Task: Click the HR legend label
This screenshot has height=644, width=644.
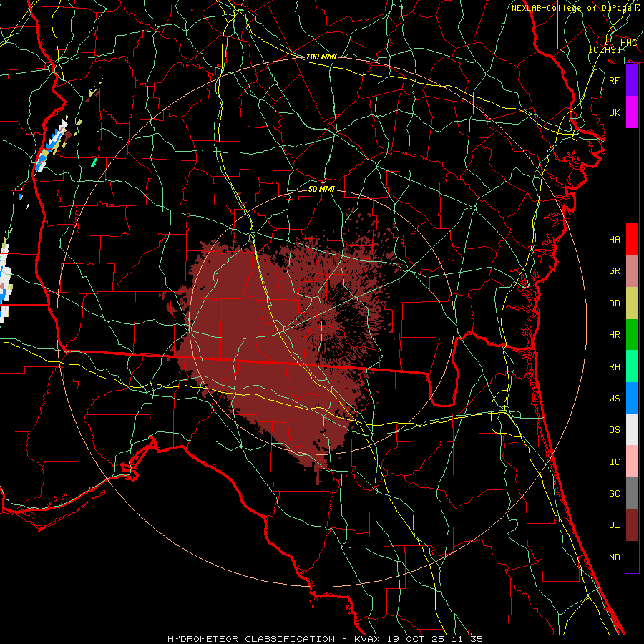Action: click(615, 335)
